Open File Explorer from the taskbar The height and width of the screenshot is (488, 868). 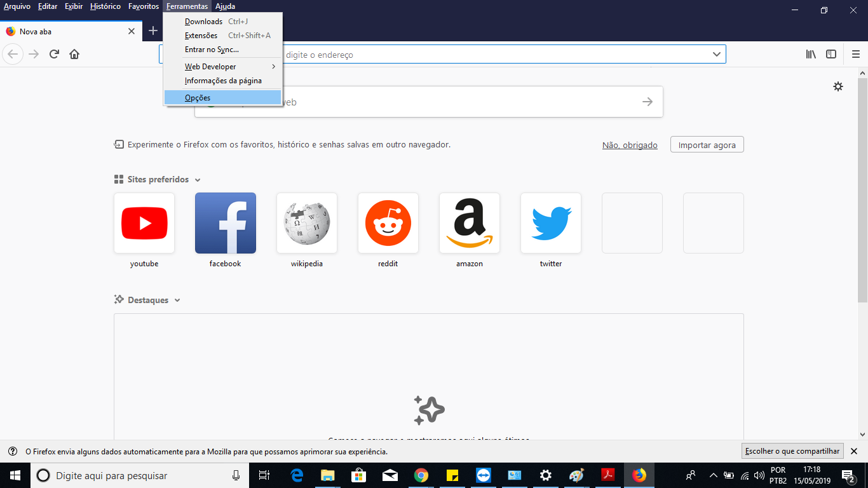click(x=328, y=475)
